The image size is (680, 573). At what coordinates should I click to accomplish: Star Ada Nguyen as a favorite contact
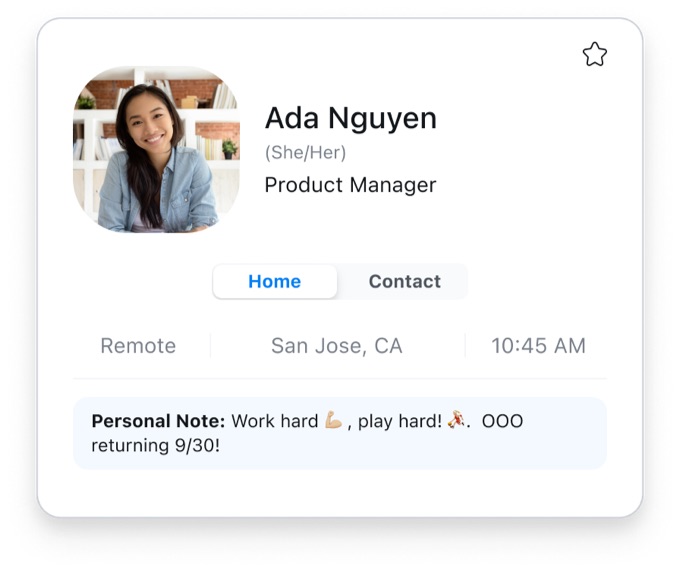pyautogui.click(x=595, y=55)
